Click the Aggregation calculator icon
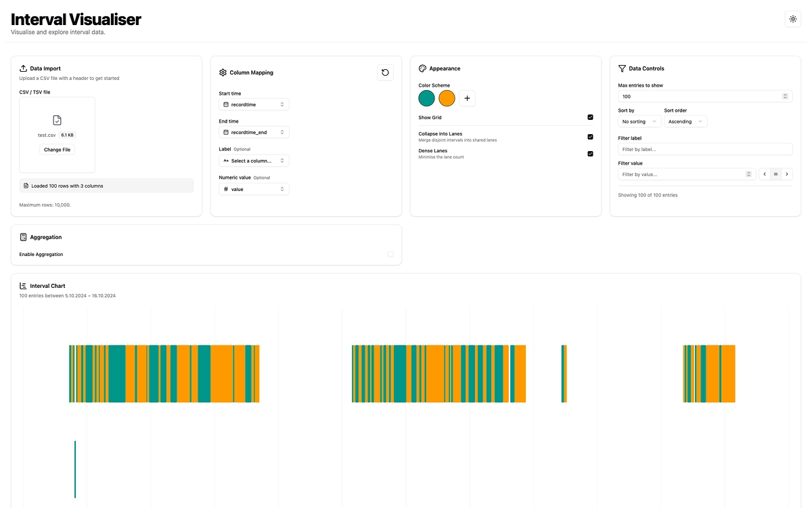Viewport: 812px width, 508px height. tap(23, 237)
